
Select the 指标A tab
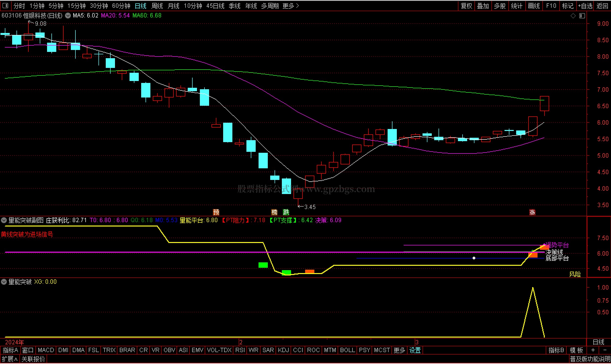coord(10,350)
